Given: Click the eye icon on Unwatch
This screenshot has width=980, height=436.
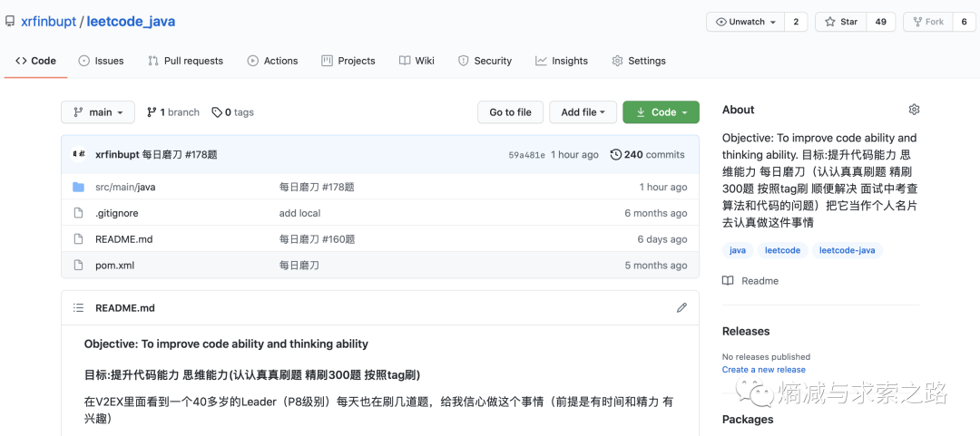Looking at the screenshot, I should coord(721,22).
